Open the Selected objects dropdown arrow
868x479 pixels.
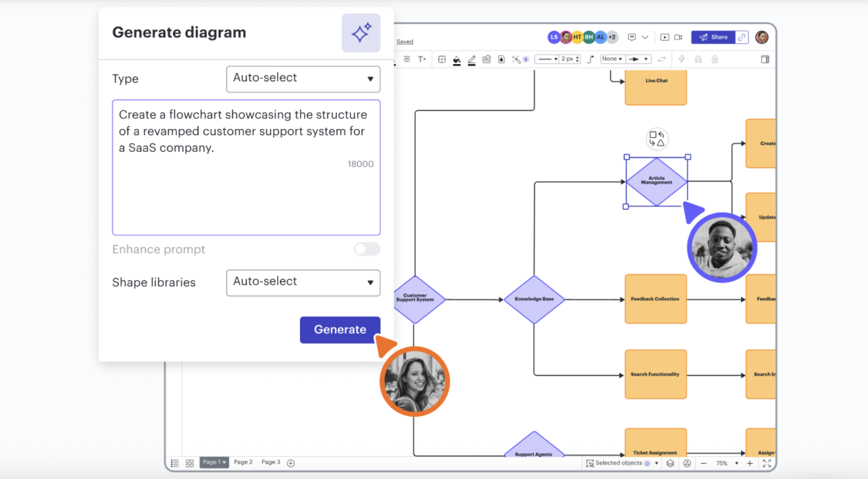[656, 463]
